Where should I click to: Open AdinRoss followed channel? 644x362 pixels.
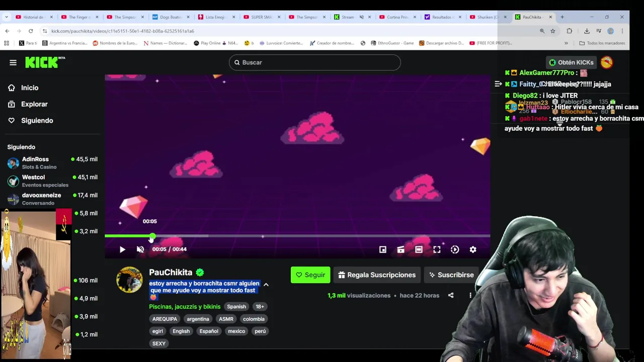click(x=52, y=163)
